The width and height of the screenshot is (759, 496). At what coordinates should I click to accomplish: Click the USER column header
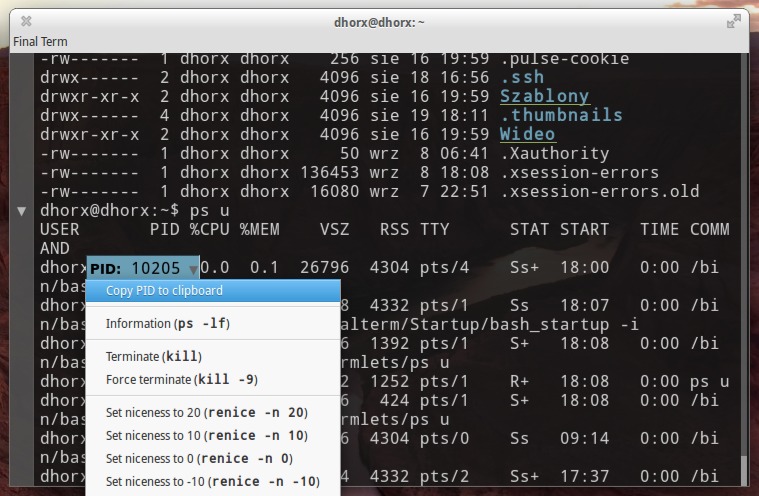tap(60, 229)
